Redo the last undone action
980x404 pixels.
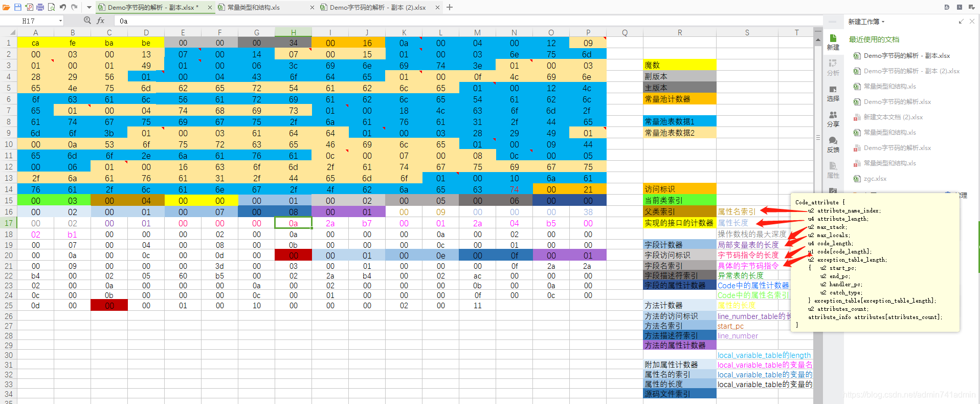click(x=74, y=7)
